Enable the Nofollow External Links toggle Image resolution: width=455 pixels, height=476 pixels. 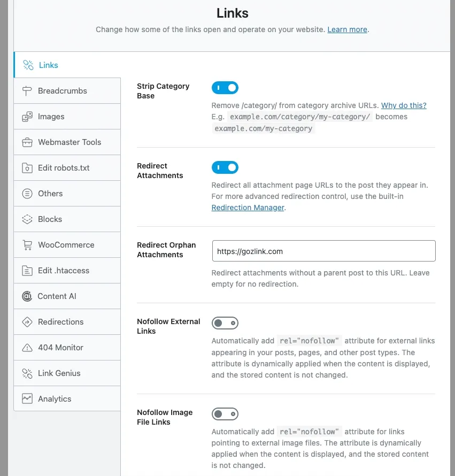pos(225,323)
